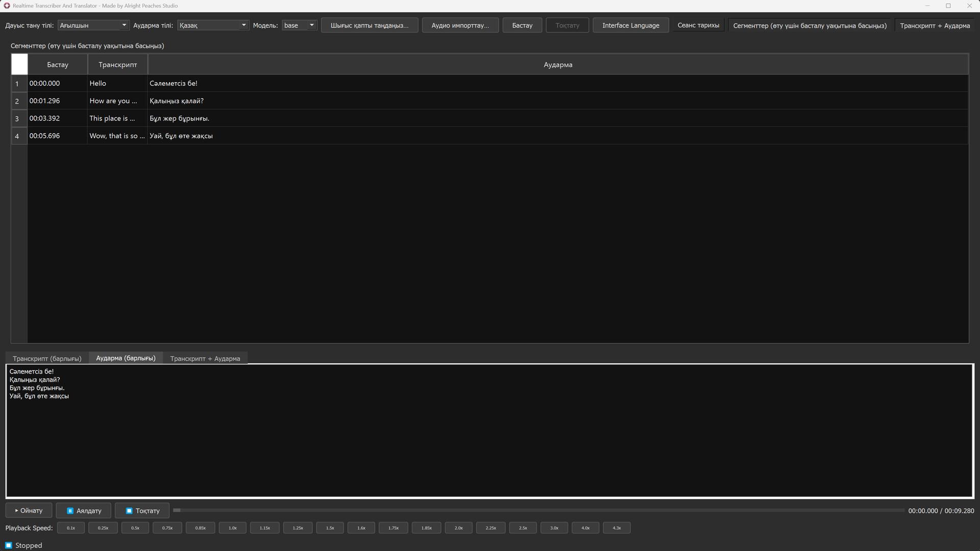Set playback speed to 1.5x
This screenshot has width=980, height=551.
point(330,528)
